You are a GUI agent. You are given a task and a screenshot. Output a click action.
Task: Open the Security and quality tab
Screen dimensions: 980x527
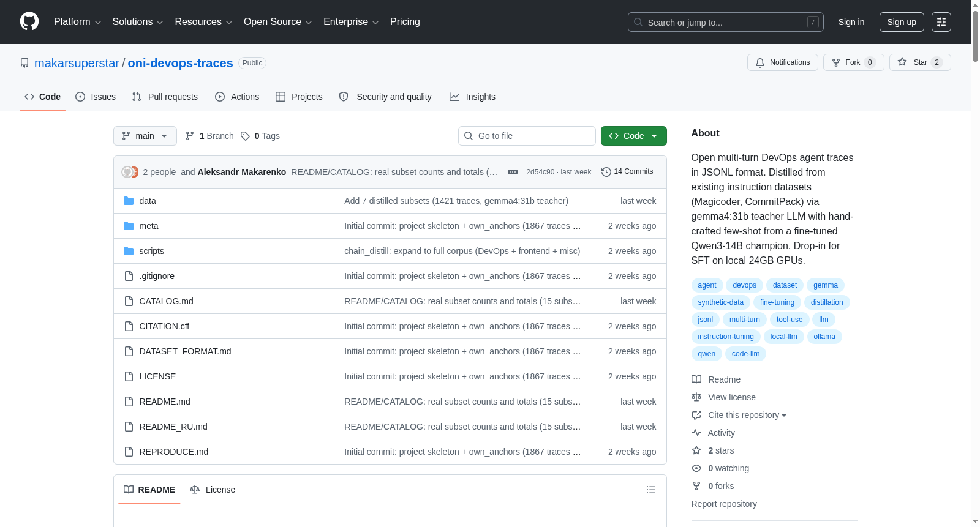coord(385,97)
